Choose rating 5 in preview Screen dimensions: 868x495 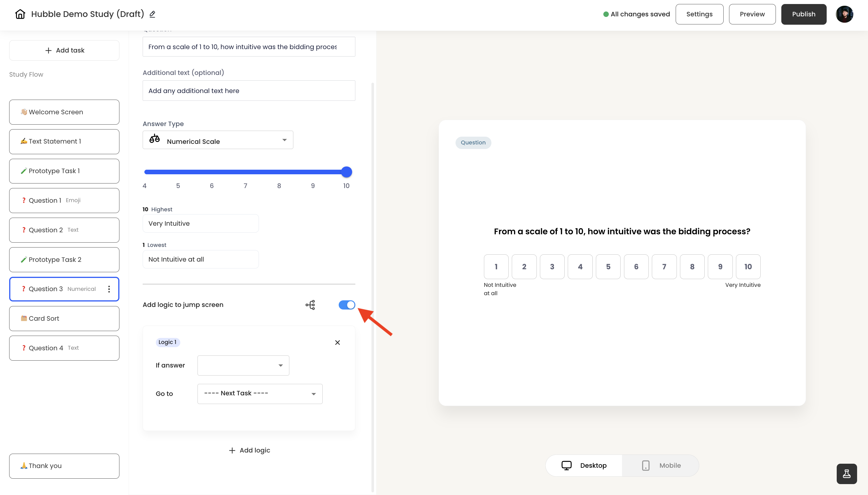(608, 267)
